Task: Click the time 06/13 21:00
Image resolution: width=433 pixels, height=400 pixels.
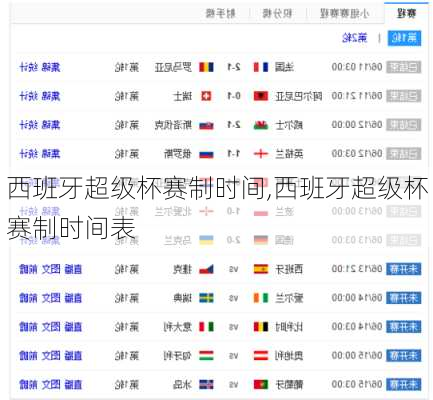Action: tap(357, 269)
